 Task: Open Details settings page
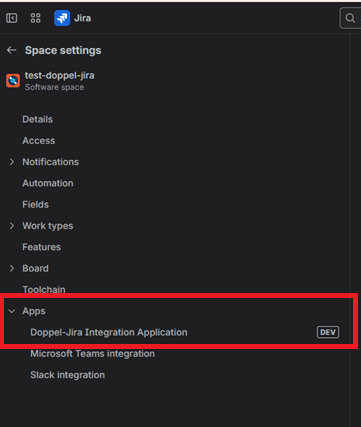(x=37, y=119)
